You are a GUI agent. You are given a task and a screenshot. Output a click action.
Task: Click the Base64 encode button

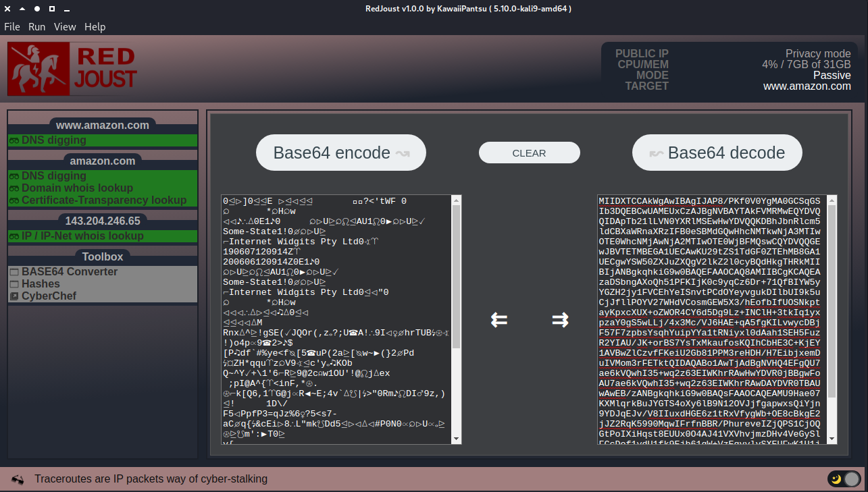pos(341,153)
